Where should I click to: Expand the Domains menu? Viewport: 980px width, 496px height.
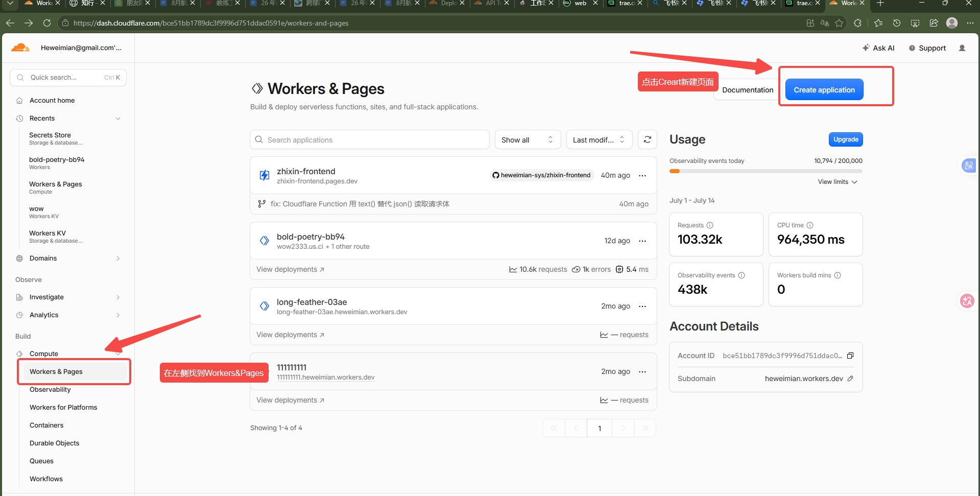tap(118, 258)
